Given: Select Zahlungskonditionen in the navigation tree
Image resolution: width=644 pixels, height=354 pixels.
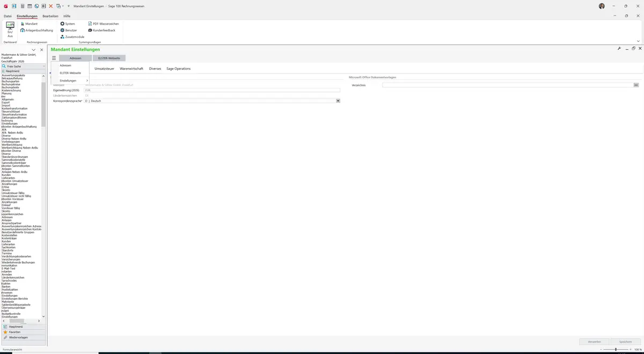Looking at the screenshot, I should pos(14,117).
